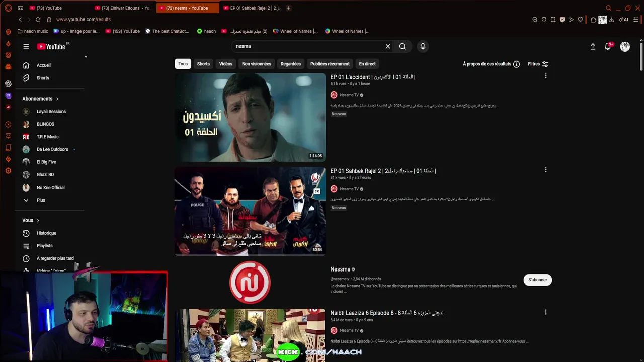Open the YouTube hamburger guide menu

[26, 46]
